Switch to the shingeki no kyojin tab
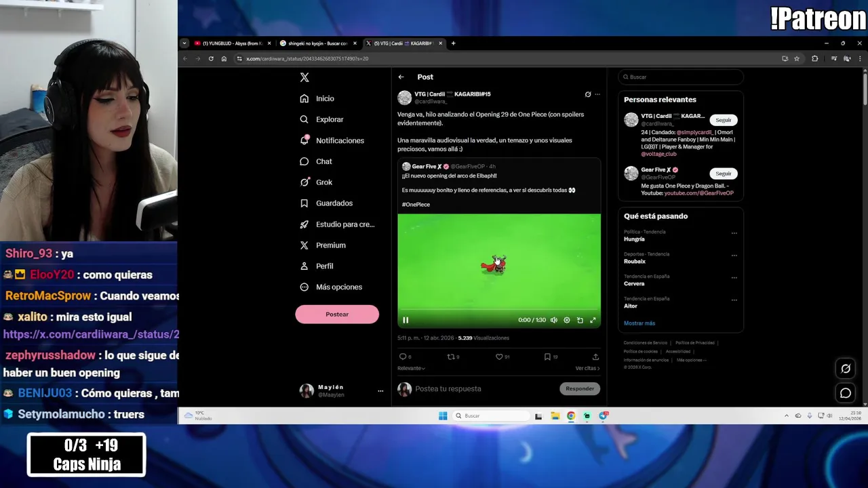The height and width of the screenshot is (488, 868). pos(317,43)
